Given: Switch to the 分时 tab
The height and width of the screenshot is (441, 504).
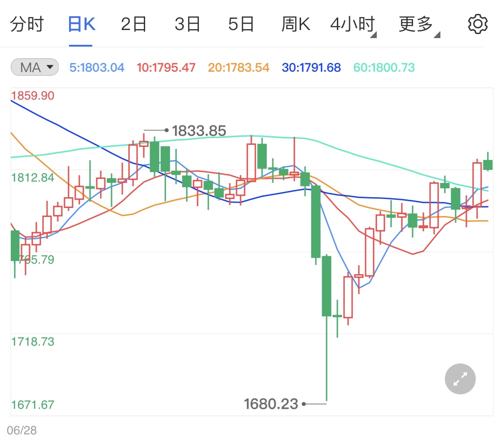Looking at the screenshot, I should click(27, 25).
